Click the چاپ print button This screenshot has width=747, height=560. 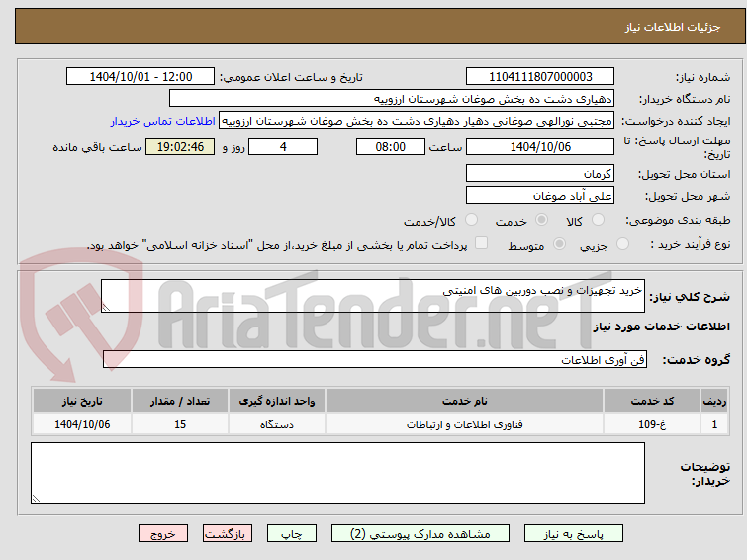(x=292, y=534)
